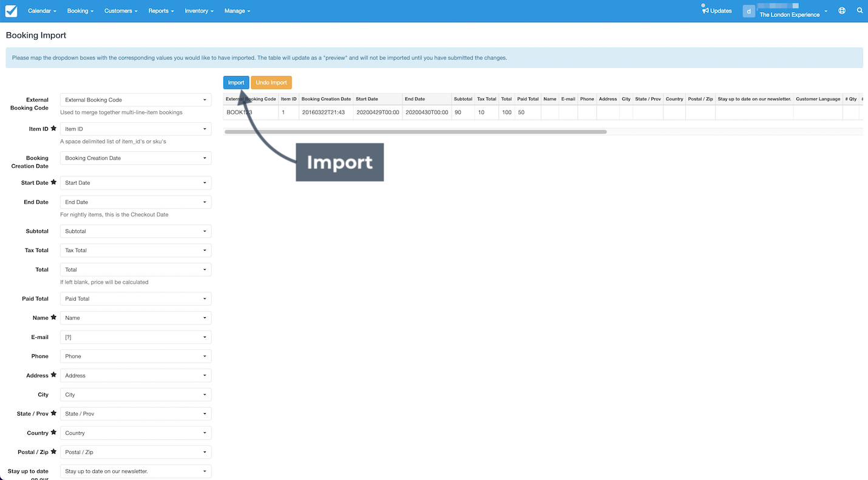The height and width of the screenshot is (480, 868).
Task: Open the Start Date mapping dropdown
Action: coord(136,182)
